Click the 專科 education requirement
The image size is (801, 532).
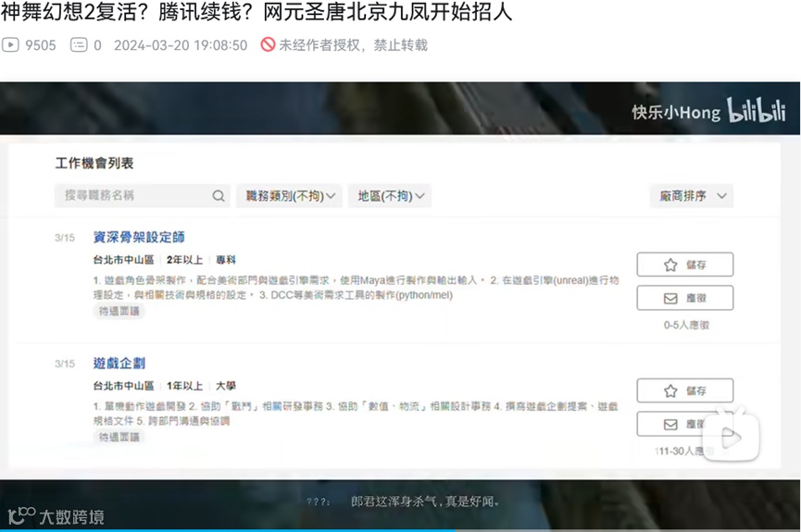pyautogui.click(x=226, y=260)
